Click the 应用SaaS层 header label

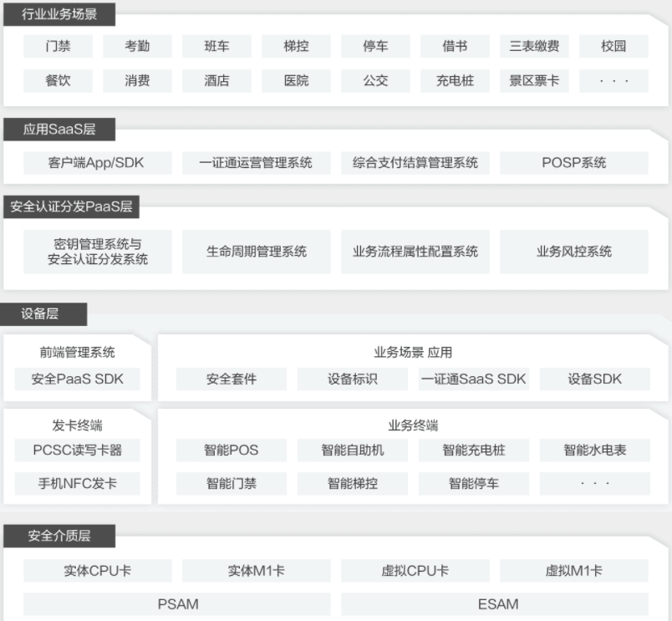(59, 129)
